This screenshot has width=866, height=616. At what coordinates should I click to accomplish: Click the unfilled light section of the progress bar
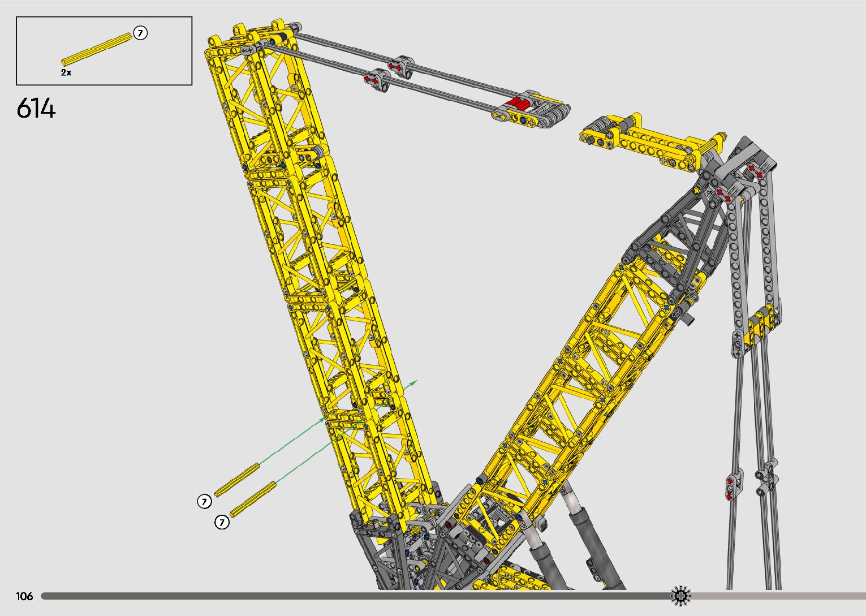(x=781, y=596)
